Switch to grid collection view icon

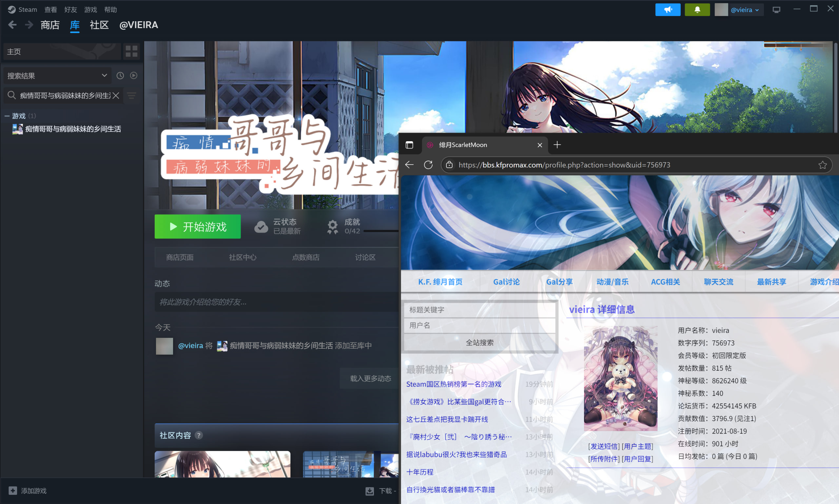coord(131,51)
